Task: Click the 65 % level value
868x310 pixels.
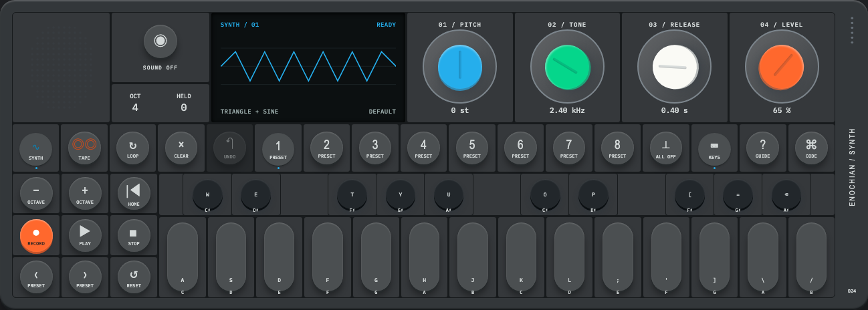Action: [782, 110]
